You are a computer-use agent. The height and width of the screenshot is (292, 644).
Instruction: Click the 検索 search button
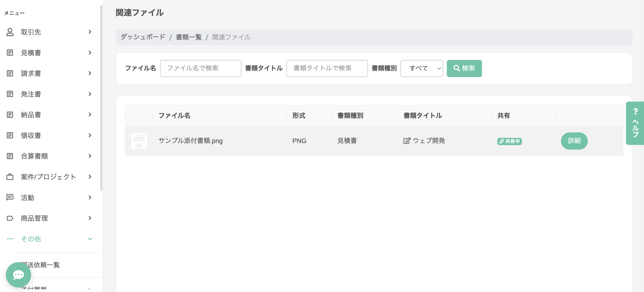click(464, 68)
